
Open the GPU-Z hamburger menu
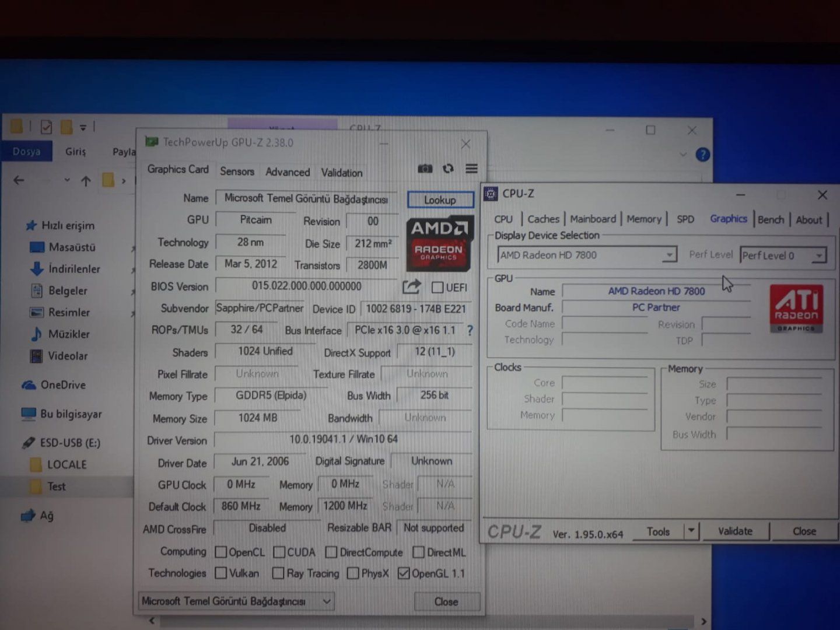(x=471, y=169)
